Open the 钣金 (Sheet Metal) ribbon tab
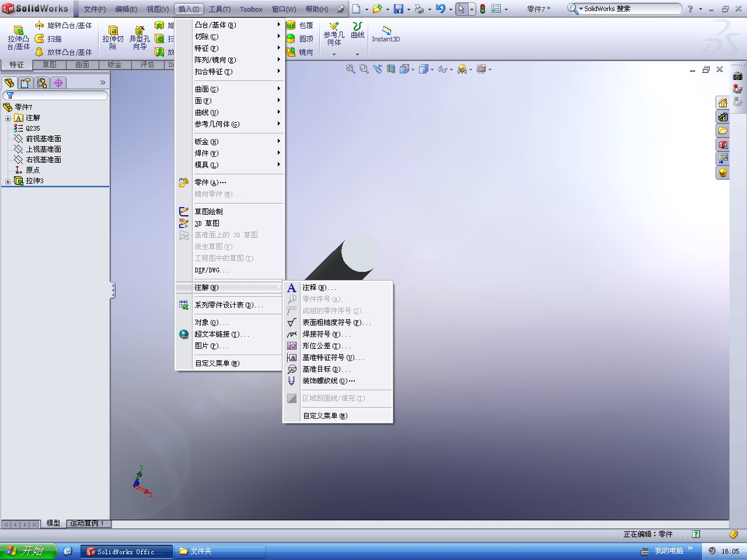 [x=114, y=65]
